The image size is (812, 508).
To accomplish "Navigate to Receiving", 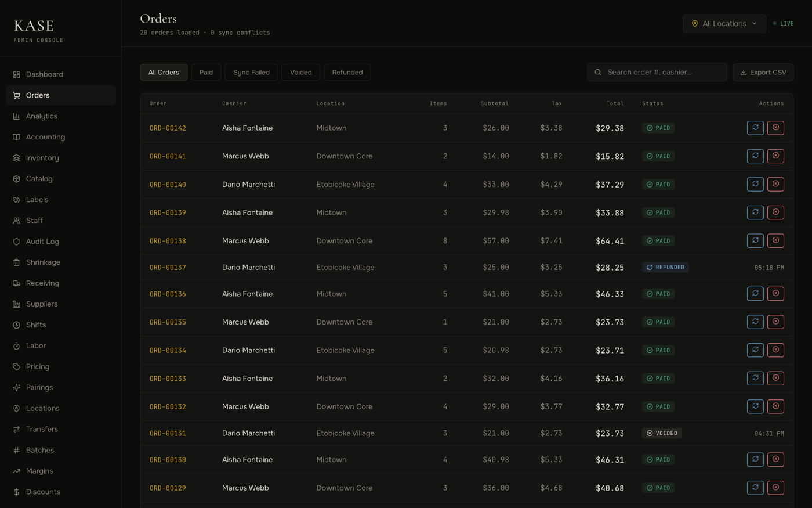I will tap(60, 283).
